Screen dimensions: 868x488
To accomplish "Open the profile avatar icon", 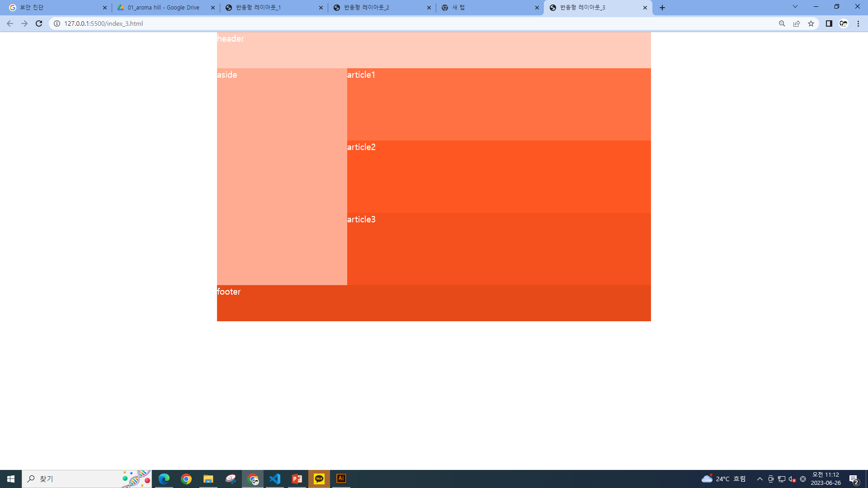I will pyautogui.click(x=844, y=23).
